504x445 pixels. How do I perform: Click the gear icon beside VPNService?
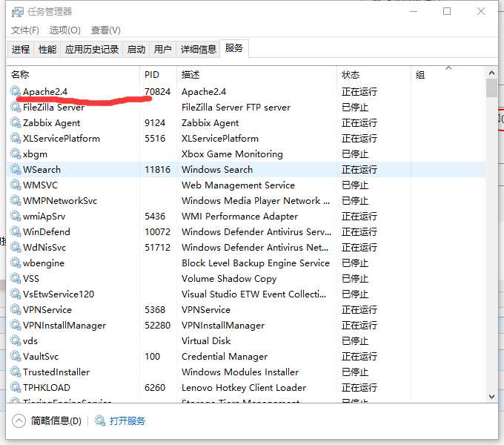pos(16,309)
